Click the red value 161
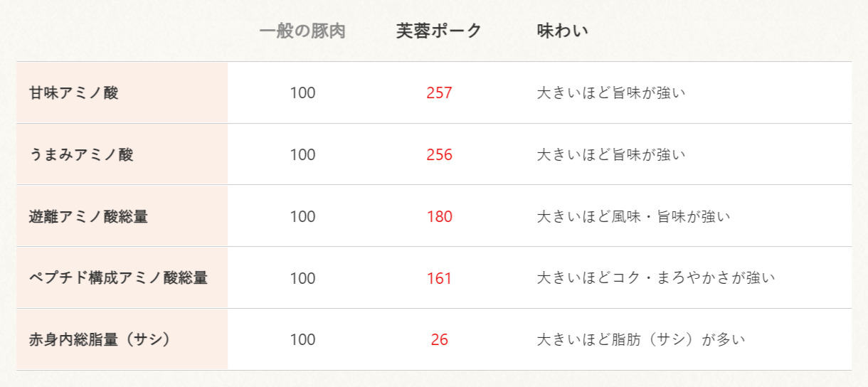The image size is (868, 387). [439, 278]
